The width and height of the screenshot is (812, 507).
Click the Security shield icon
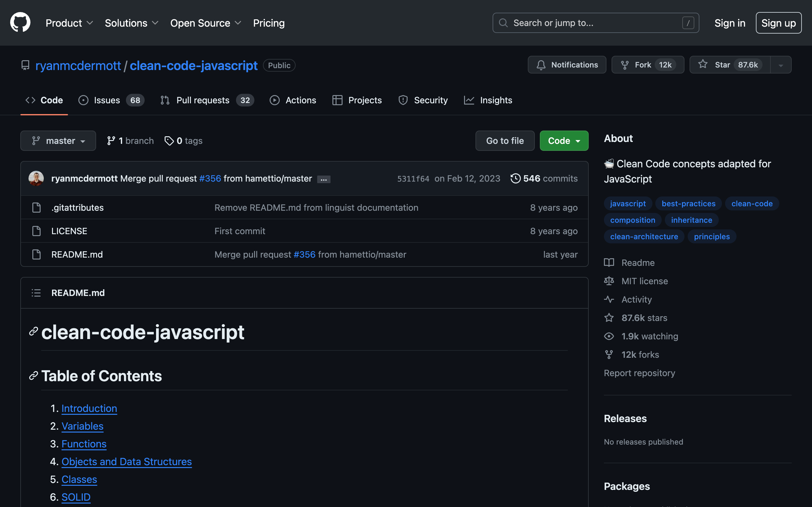click(403, 100)
